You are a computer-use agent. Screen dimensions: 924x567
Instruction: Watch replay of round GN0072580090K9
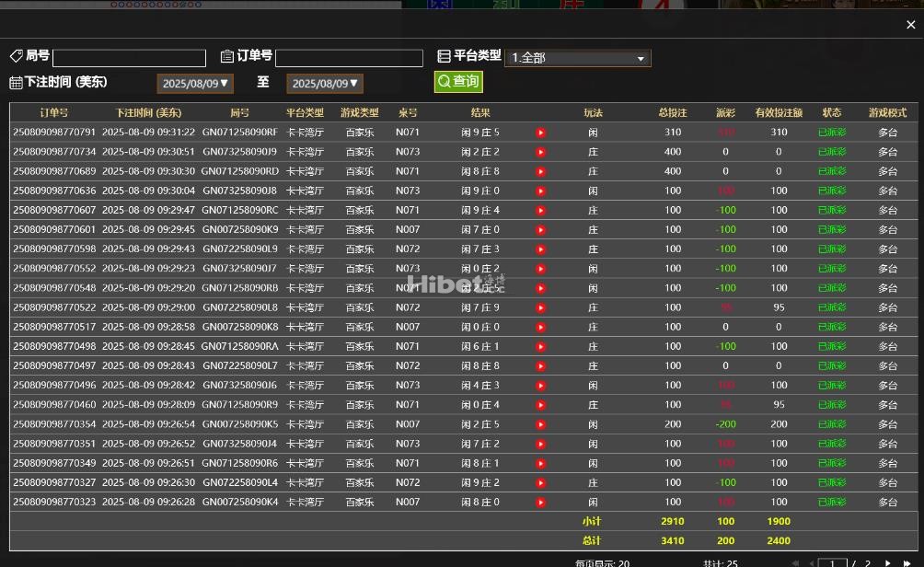tap(541, 230)
